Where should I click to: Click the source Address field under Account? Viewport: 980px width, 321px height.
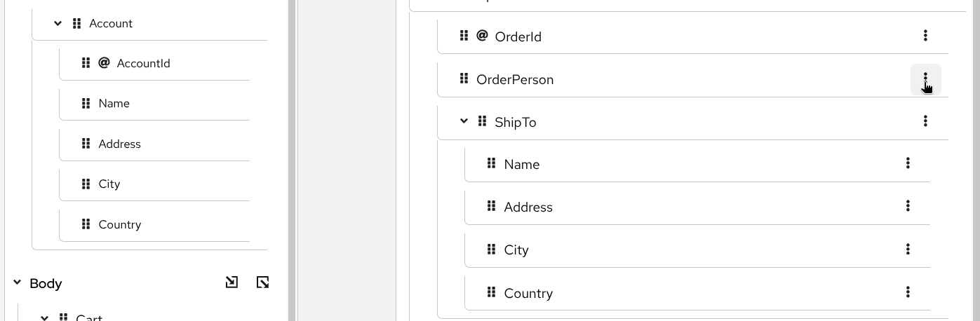click(x=120, y=144)
